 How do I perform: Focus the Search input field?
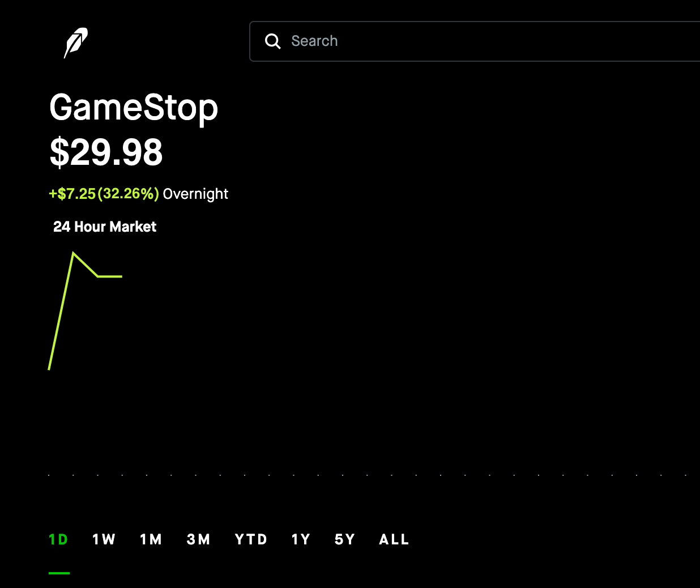click(x=475, y=41)
